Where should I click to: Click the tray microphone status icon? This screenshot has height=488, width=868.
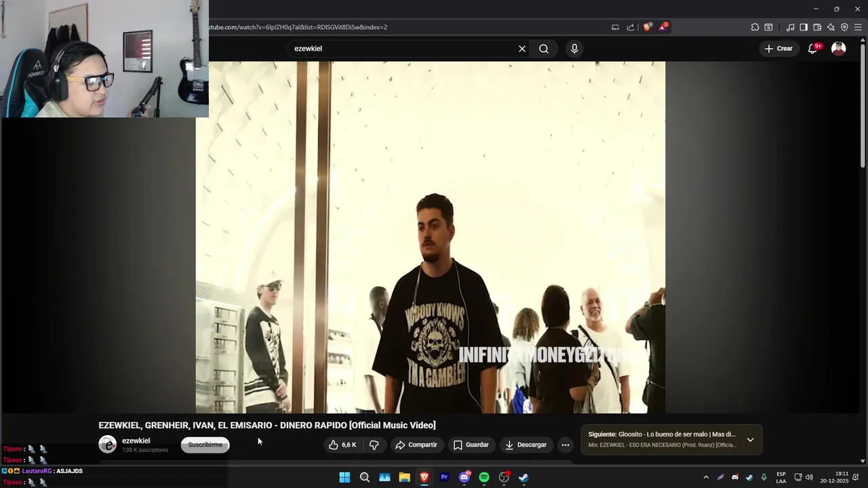(x=764, y=477)
